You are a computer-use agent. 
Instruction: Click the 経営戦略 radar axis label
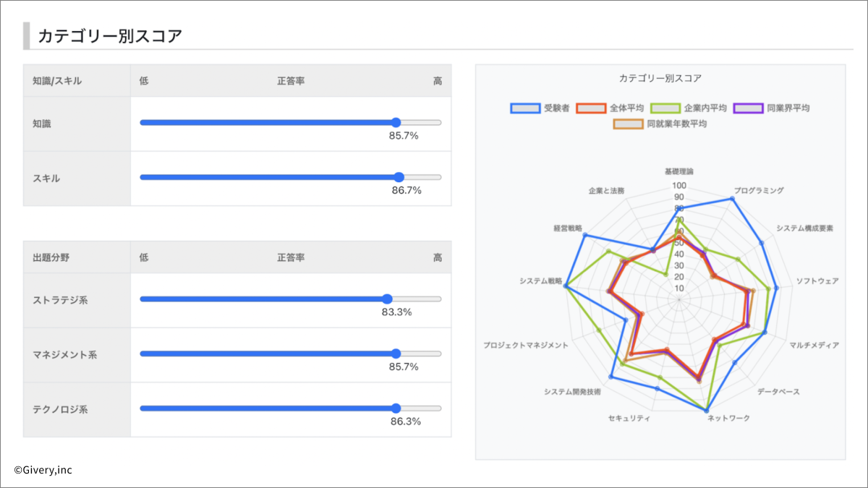pyautogui.click(x=568, y=228)
